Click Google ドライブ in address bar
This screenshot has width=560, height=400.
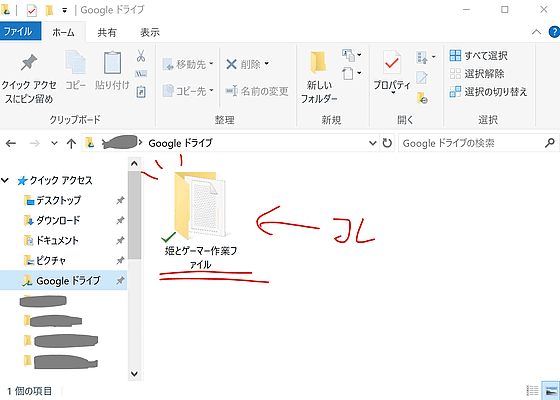coord(180,143)
